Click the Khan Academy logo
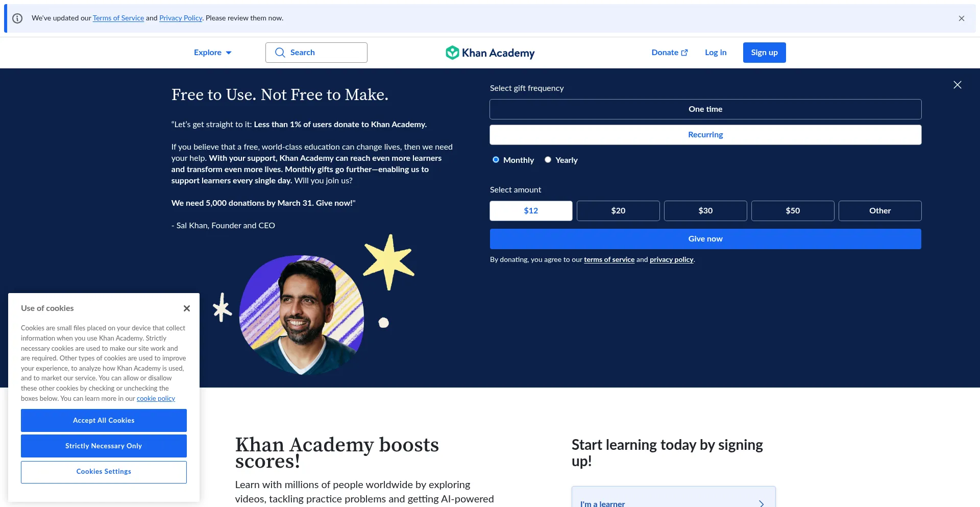The image size is (980, 507). 490,53
